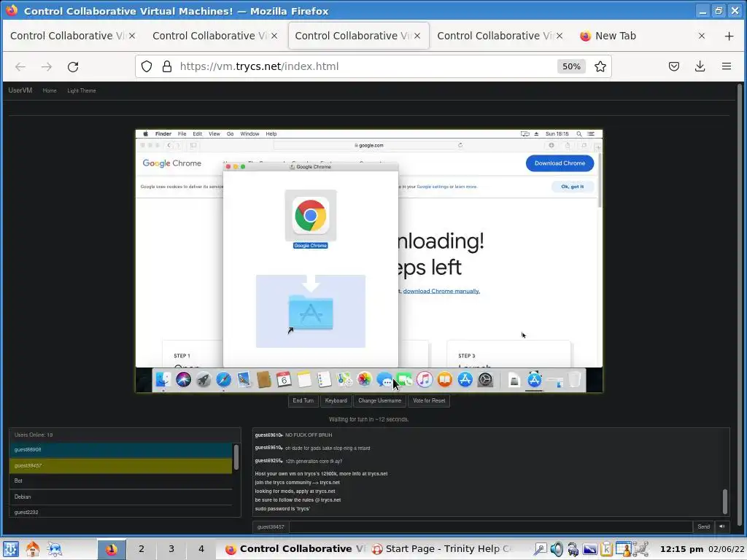Click the Change Username button

379,400
